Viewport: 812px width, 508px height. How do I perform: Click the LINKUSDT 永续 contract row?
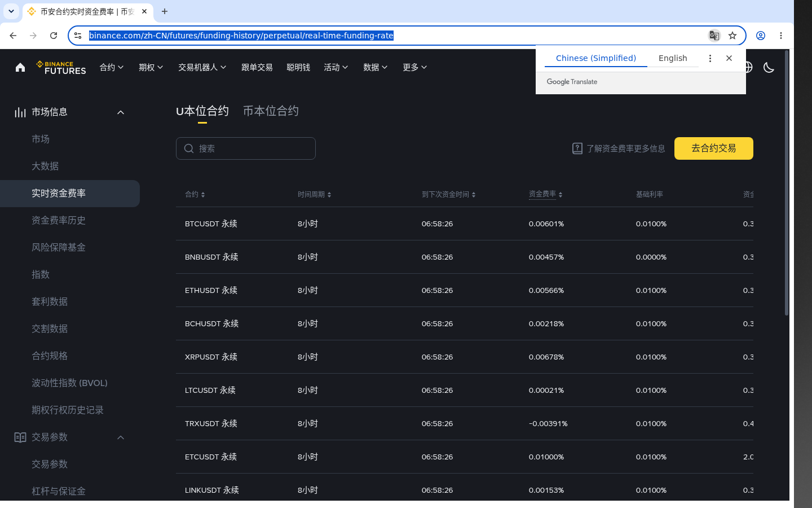click(x=465, y=487)
